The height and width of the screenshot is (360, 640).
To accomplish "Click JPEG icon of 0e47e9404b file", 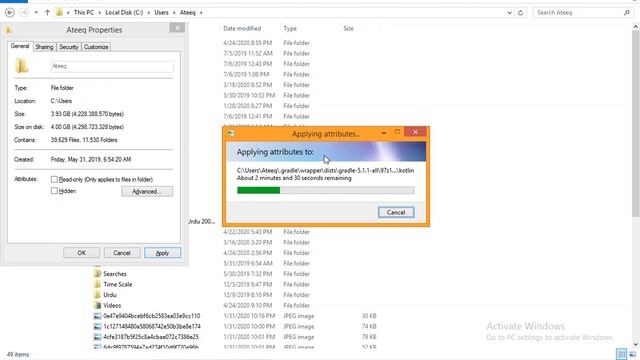I will (97, 316).
